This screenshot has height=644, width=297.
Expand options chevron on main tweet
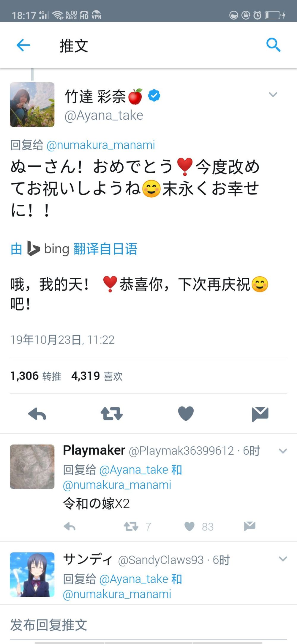pyautogui.click(x=273, y=95)
